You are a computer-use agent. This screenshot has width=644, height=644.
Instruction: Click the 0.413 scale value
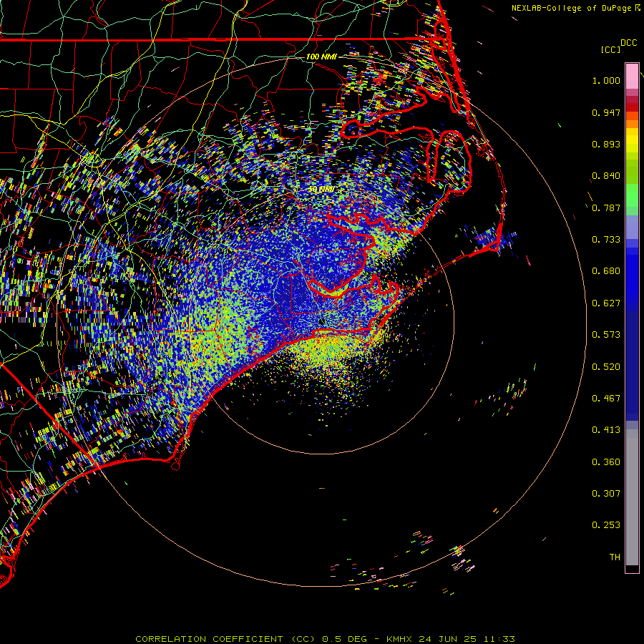(606, 430)
